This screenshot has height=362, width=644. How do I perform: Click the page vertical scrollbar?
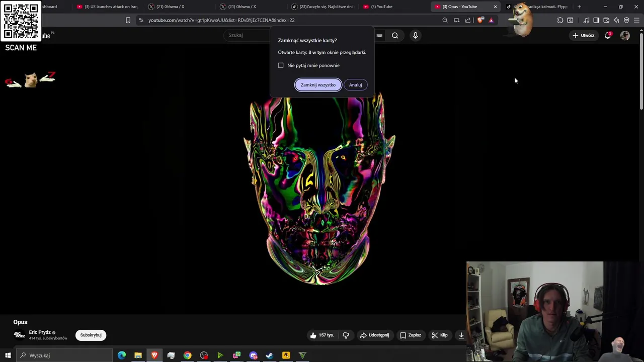pyautogui.click(x=641, y=70)
